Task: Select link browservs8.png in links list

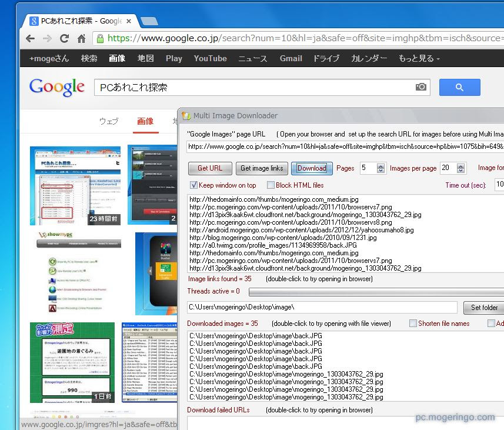Action: (291, 222)
